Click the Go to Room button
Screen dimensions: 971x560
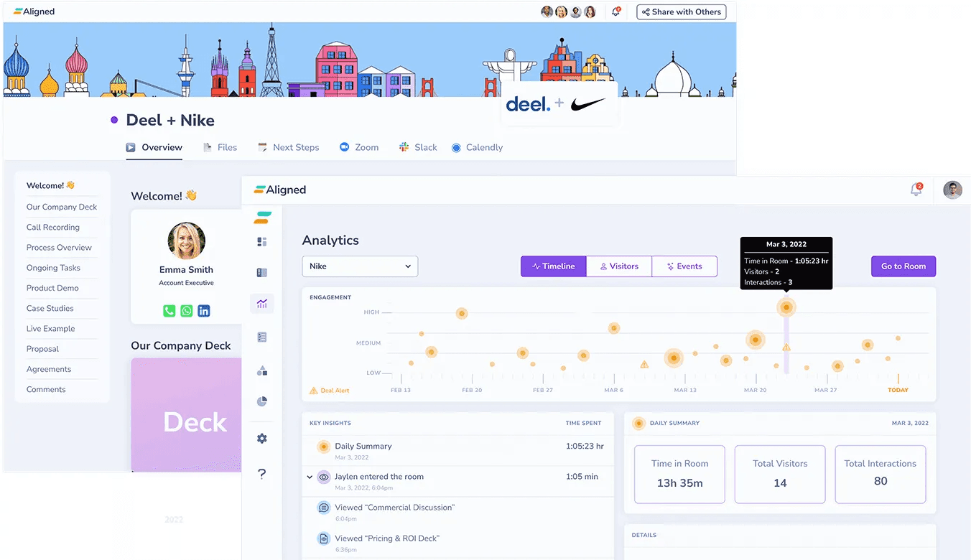click(x=903, y=266)
